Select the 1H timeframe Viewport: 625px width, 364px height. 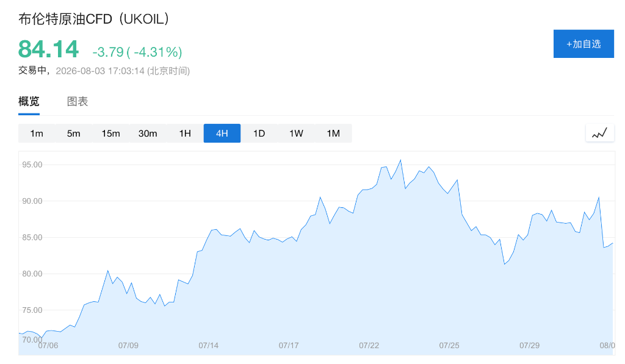point(185,134)
